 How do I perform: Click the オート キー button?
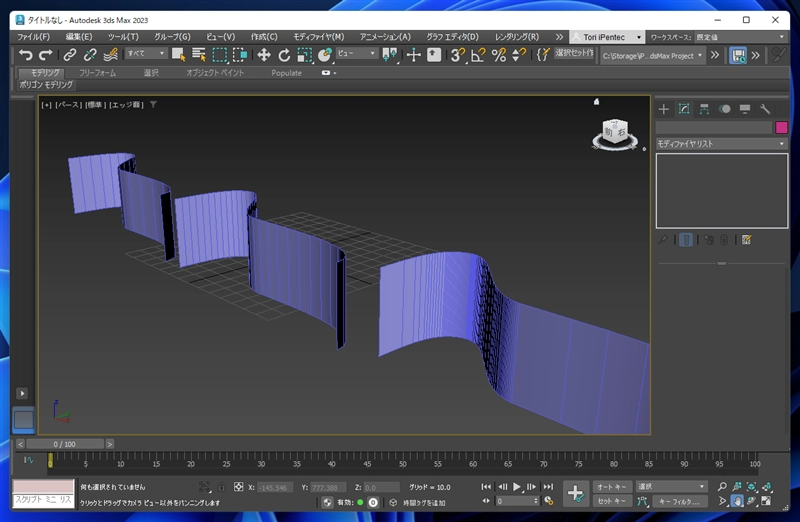coord(612,486)
